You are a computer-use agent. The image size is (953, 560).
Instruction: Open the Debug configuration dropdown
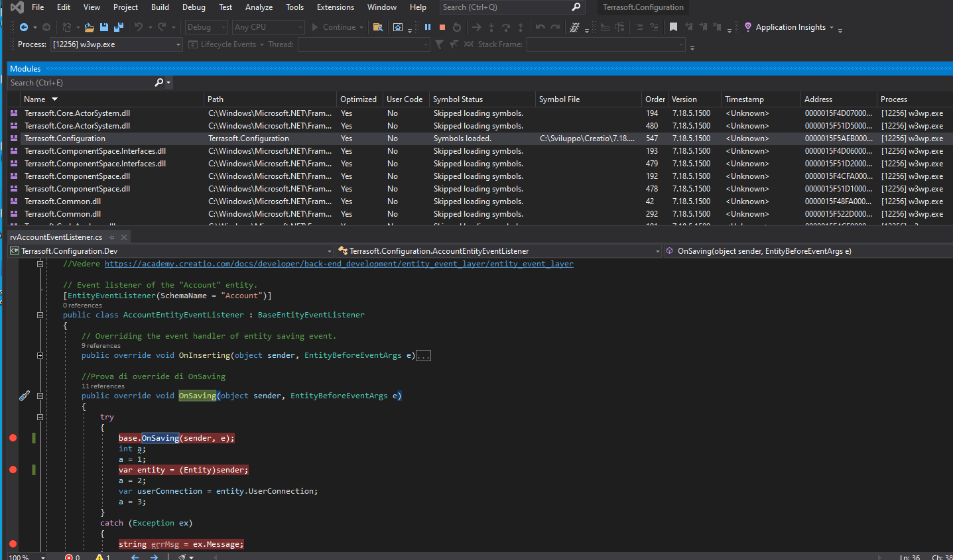coord(206,27)
